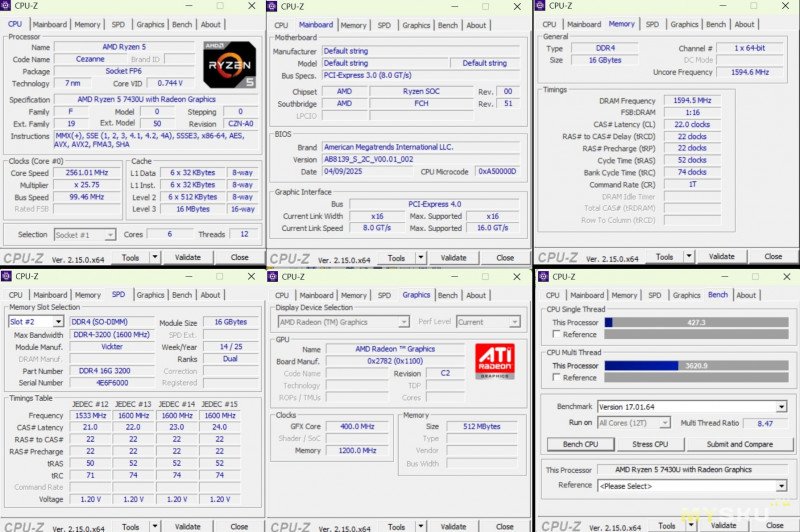Click the CPU-Z app icon in the Bench window title bar

click(543, 276)
